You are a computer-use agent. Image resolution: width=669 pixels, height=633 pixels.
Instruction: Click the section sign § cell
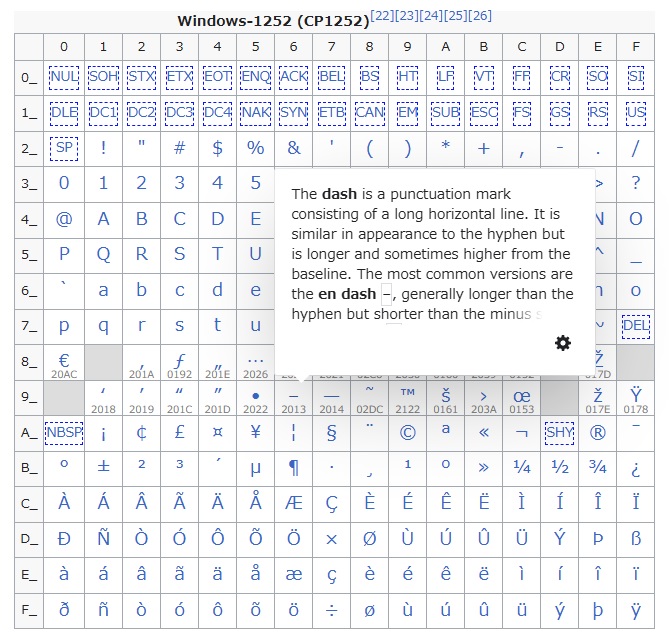pos(332,433)
